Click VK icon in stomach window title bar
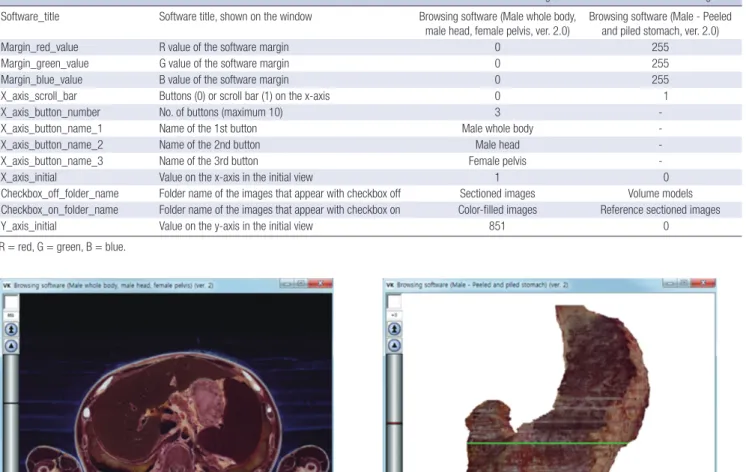This screenshot has height=472, width=746. click(x=390, y=285)
